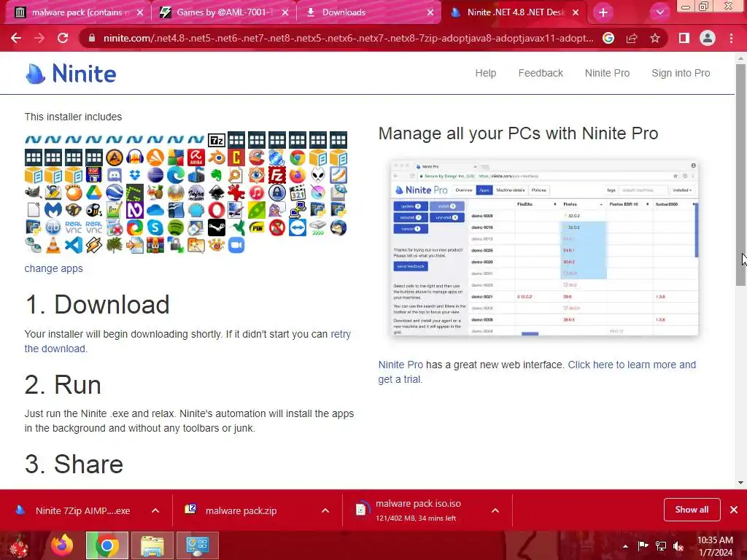Screen dimensions: 747x560
Task: Open the Chrome three-dot menu
Action: pyautogui.click(x=731, y=38)
